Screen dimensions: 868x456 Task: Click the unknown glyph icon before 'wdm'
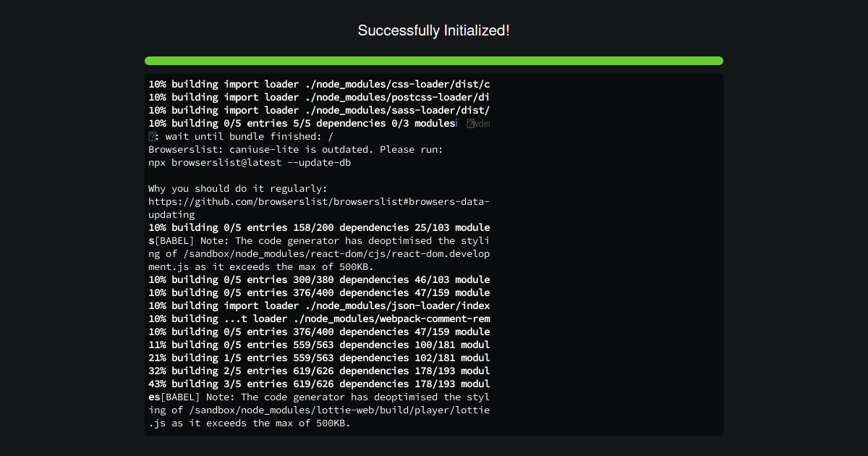(x=469, y=124)
